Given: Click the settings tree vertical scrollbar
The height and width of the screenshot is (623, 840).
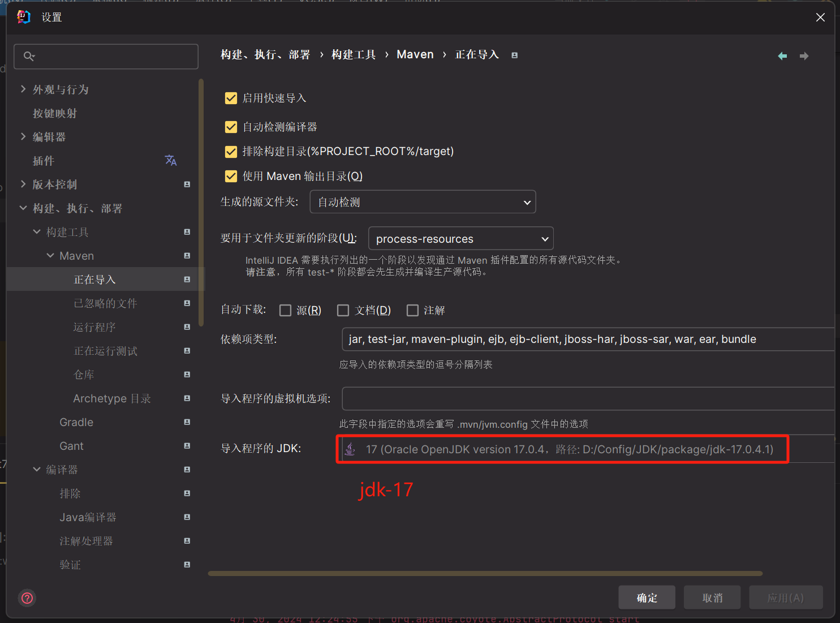Looking at the screenshot, I should pos(201,203).
